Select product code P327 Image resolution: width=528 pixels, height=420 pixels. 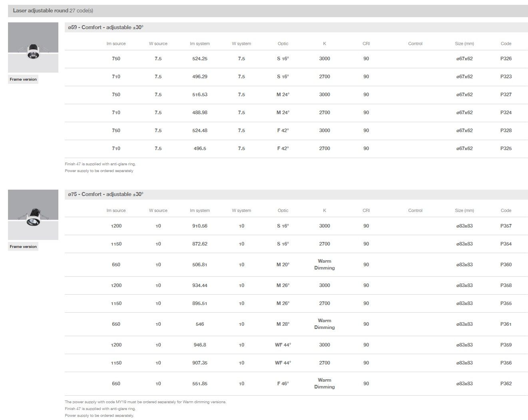click(506, 95)
